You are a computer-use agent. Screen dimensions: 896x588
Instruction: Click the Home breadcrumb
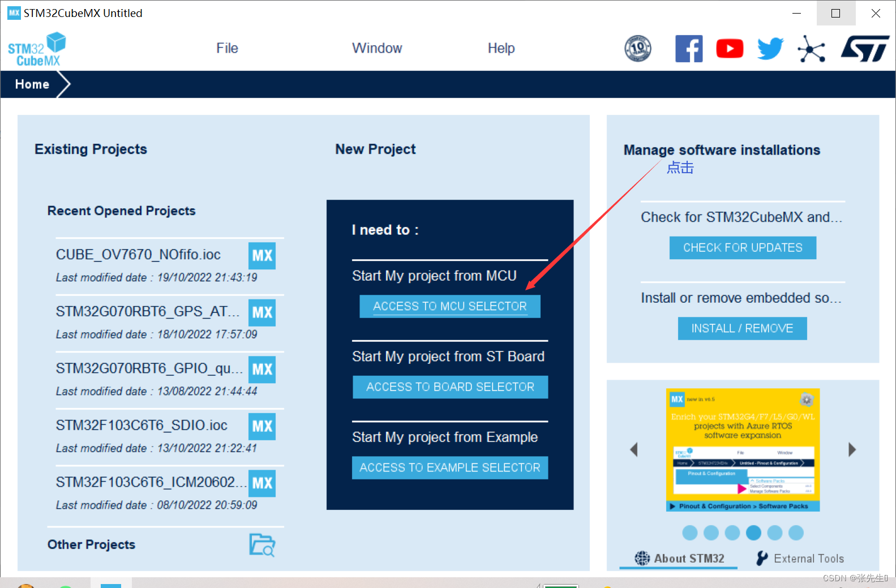pos(32,84)
